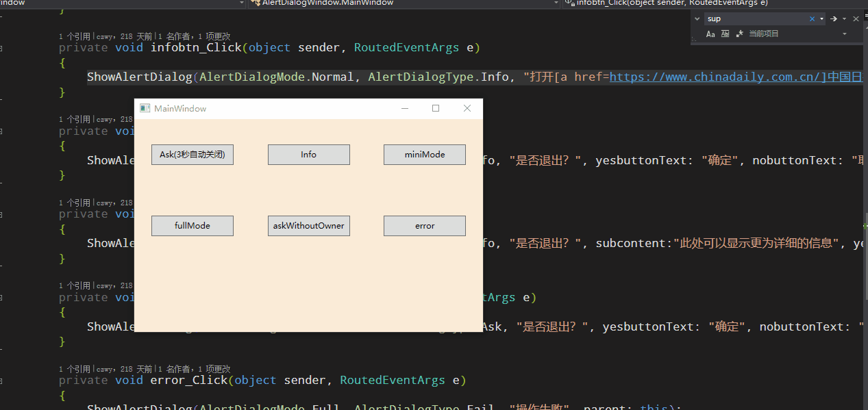Open search history dropdown next to clear X

[821, 19]
